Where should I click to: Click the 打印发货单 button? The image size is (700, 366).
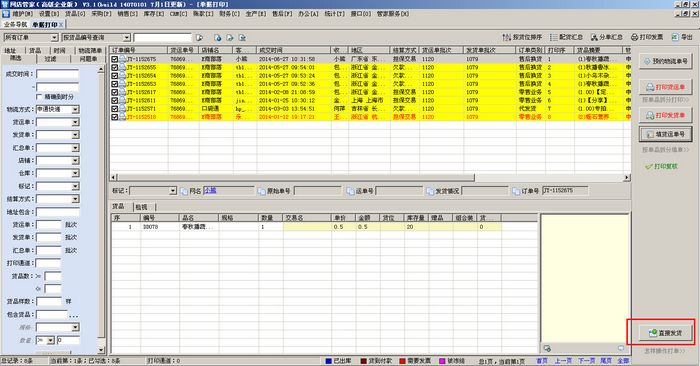point(666,115)
